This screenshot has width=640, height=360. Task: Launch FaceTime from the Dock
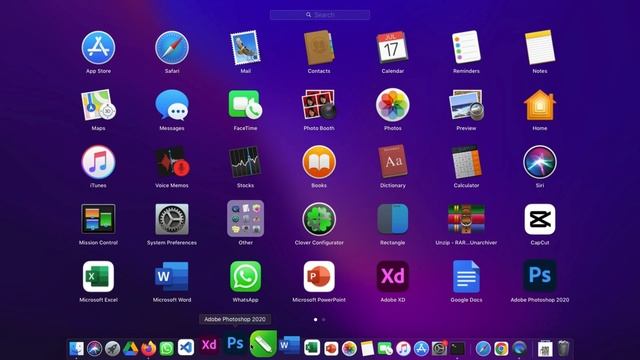(x=384, y=349)
